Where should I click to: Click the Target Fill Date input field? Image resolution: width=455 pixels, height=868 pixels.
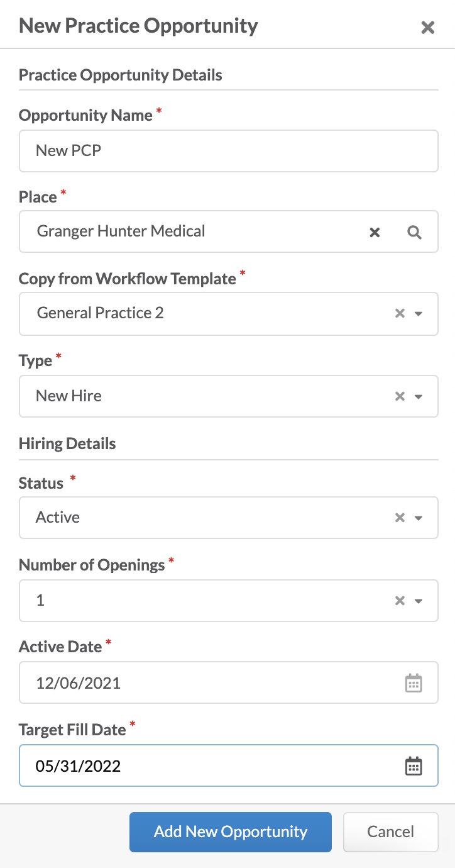[x=229, y=765]
